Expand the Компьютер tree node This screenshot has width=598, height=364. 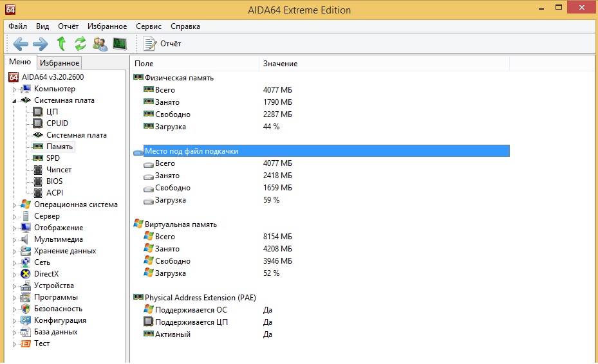(x=14, y=89)
